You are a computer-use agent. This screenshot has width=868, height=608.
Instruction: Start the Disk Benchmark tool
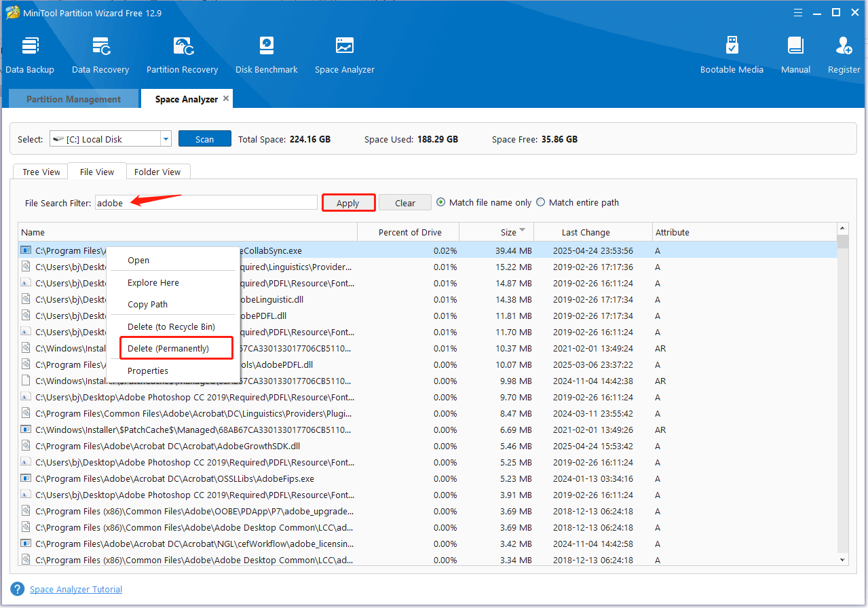267,55
